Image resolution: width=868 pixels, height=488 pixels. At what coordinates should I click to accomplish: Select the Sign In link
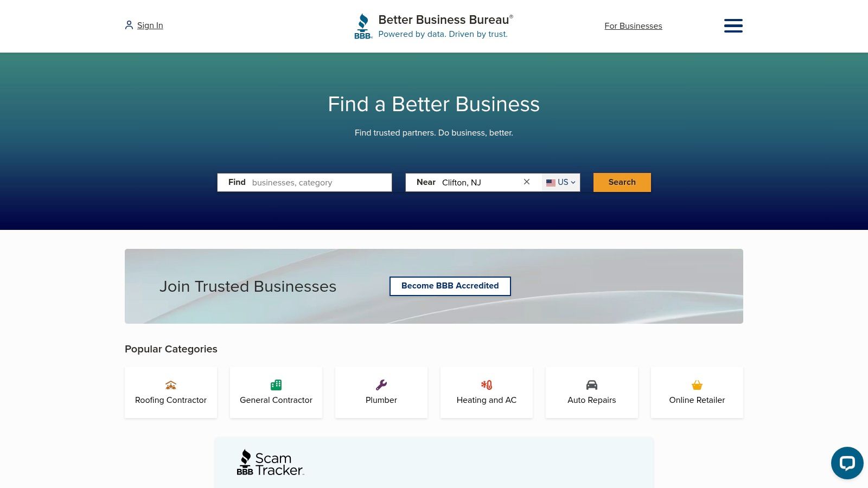coord(150,25)
